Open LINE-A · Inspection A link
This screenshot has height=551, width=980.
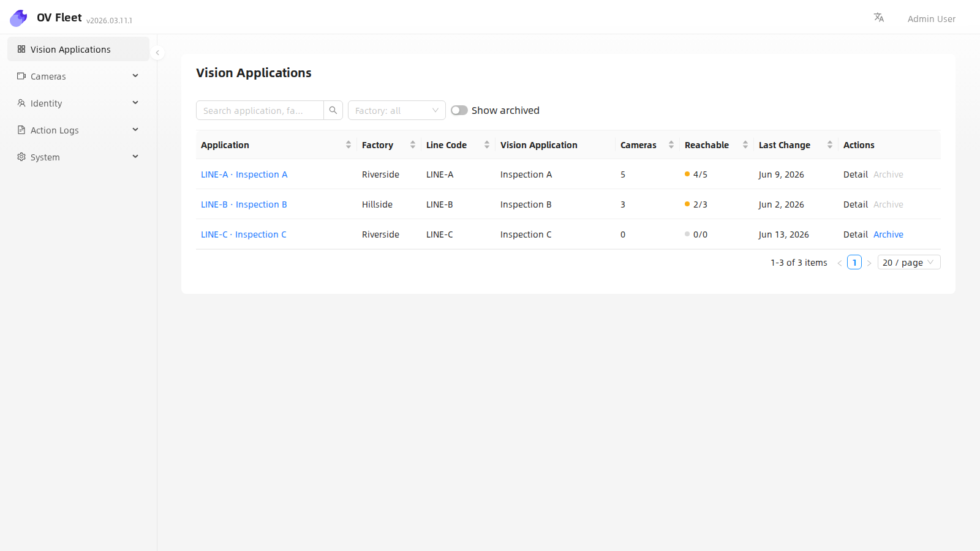click(x=244, y=174)
